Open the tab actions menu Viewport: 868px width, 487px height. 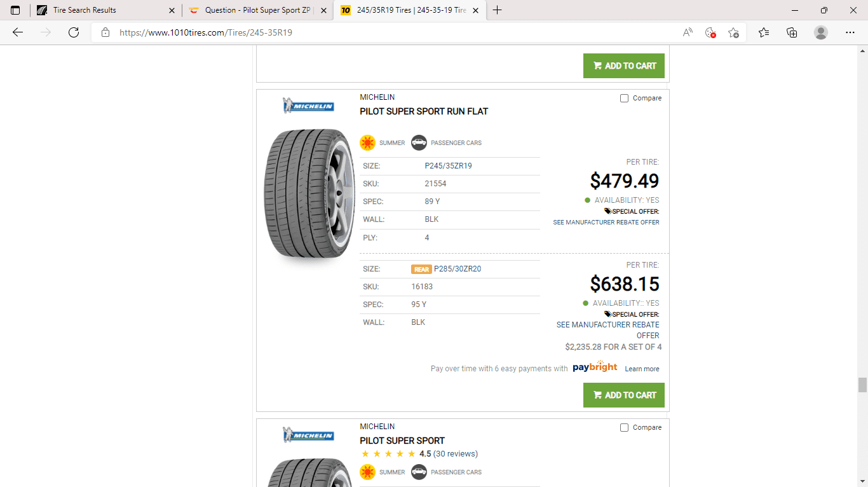click(15, 10)
